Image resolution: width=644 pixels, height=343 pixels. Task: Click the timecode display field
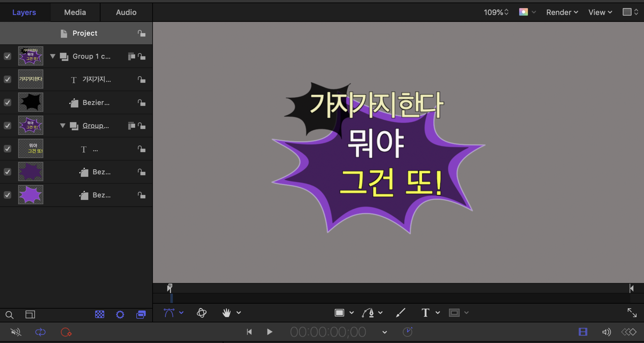(328, 332)
